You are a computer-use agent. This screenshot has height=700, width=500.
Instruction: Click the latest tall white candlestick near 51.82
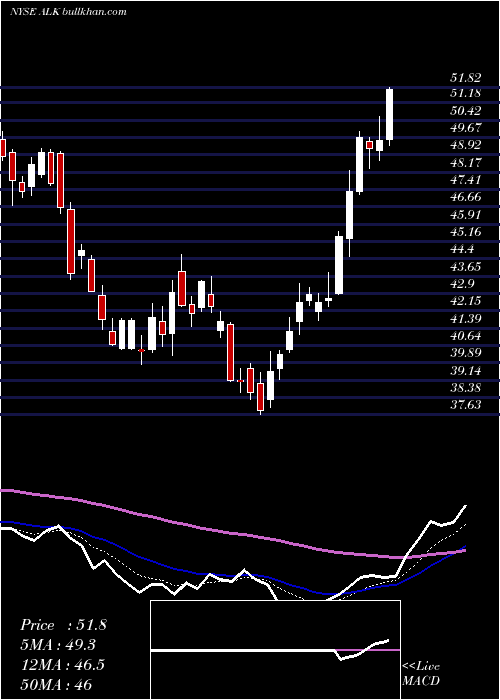coord(390,115)
